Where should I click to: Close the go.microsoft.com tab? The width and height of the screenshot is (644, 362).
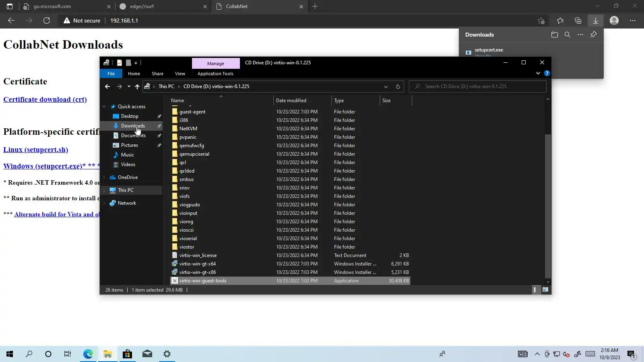(x=109, y=6)
